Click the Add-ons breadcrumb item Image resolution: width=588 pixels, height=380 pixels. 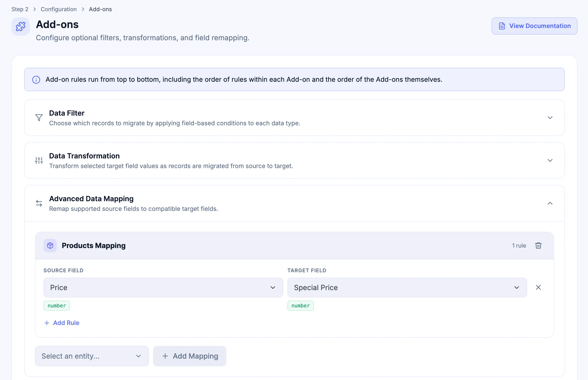coord(100,9)
